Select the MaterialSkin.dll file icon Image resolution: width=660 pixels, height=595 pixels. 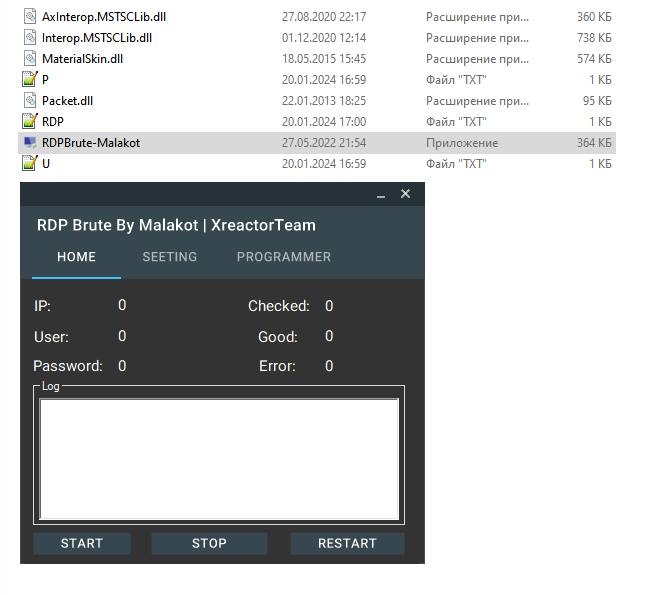coord(30,59)
